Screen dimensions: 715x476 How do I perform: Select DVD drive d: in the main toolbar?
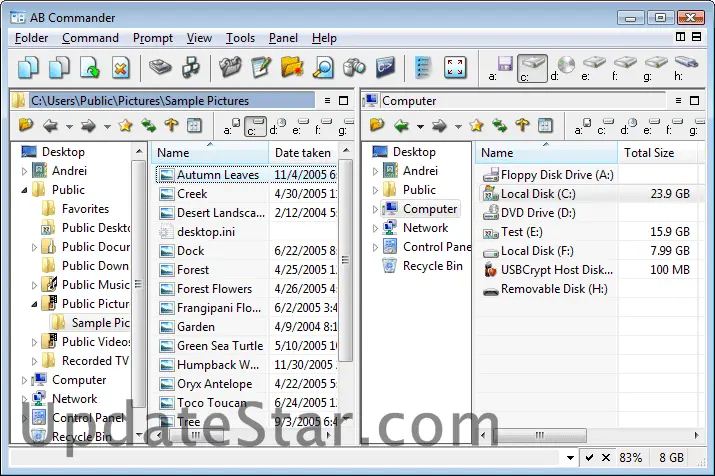(563, 68)
